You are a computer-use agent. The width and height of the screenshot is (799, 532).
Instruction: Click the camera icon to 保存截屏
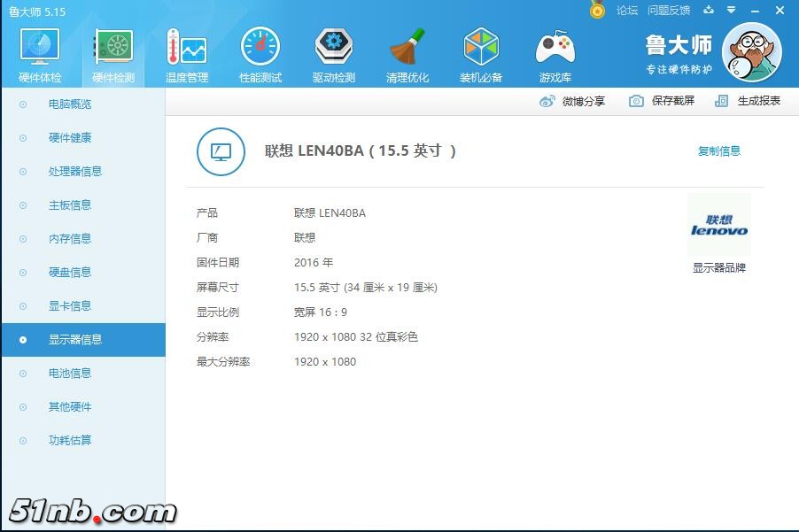[635, 101]
